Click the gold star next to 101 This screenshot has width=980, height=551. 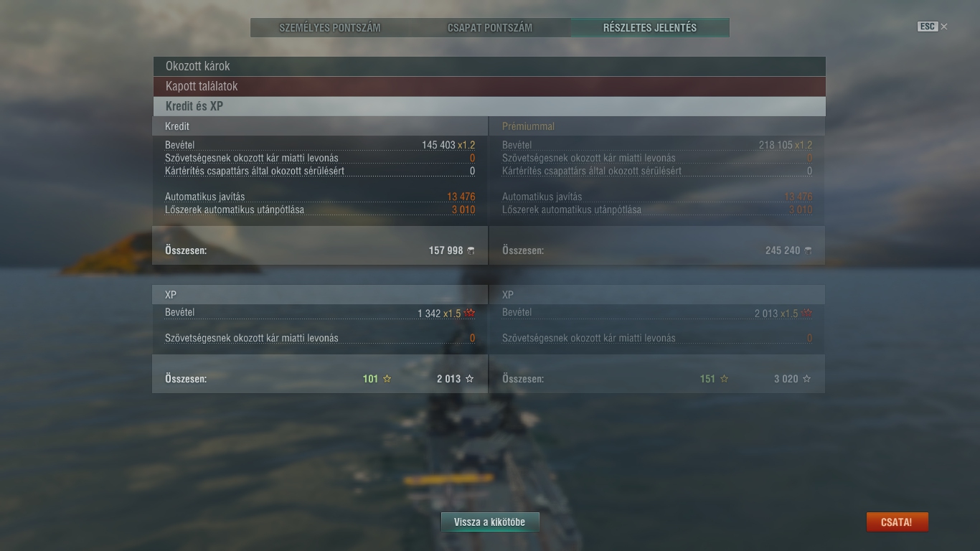tap(387, 379)
